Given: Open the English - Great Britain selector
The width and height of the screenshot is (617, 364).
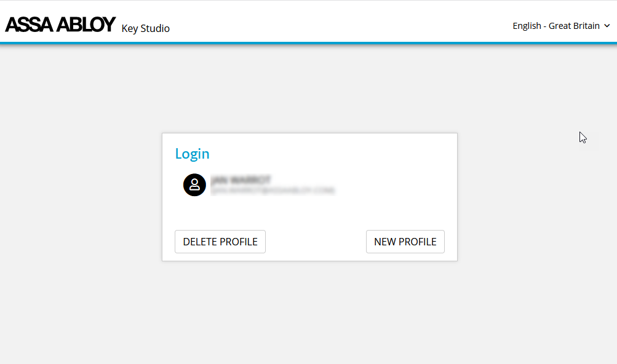Looking at the screenshot, I should (555, 26).
